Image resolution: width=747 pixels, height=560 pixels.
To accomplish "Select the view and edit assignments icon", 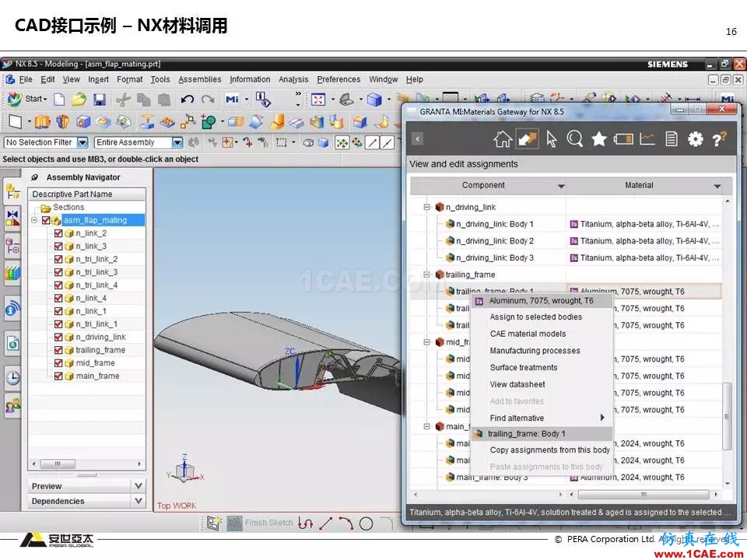I will pos(527,139).
